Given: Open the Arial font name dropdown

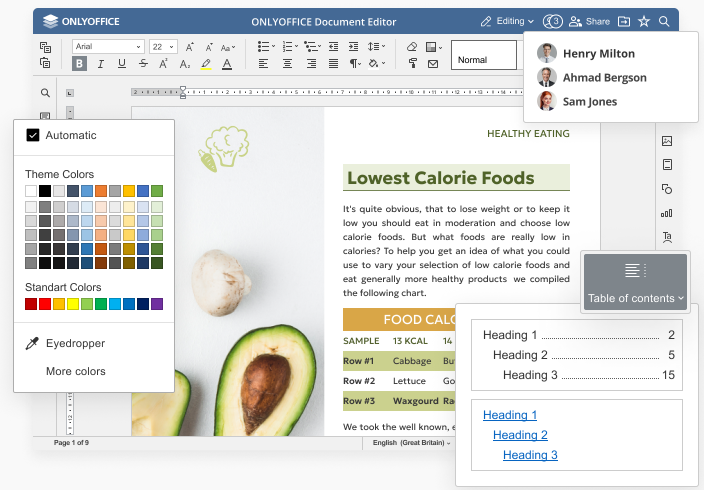Looking at the screenshot, I should point(108,46).
